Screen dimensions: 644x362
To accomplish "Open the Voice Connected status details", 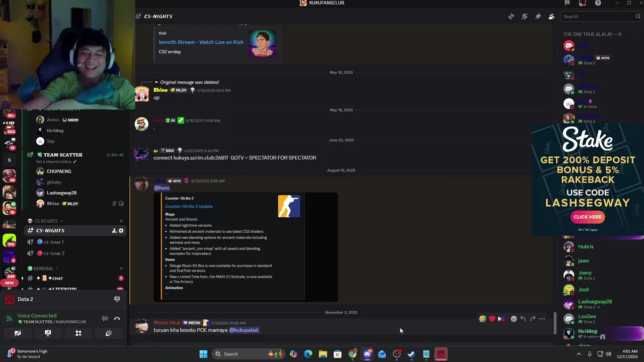I will click(x=37, y=316).
